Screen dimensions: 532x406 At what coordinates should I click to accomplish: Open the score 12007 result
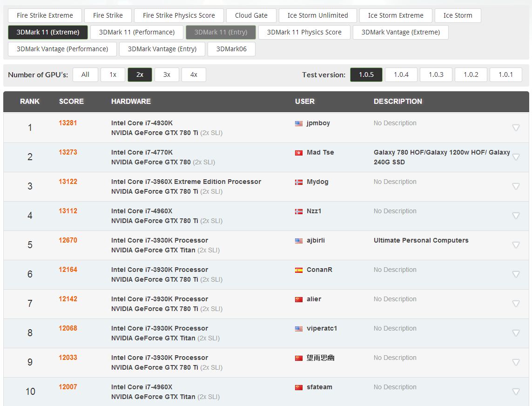coord(68,387)
